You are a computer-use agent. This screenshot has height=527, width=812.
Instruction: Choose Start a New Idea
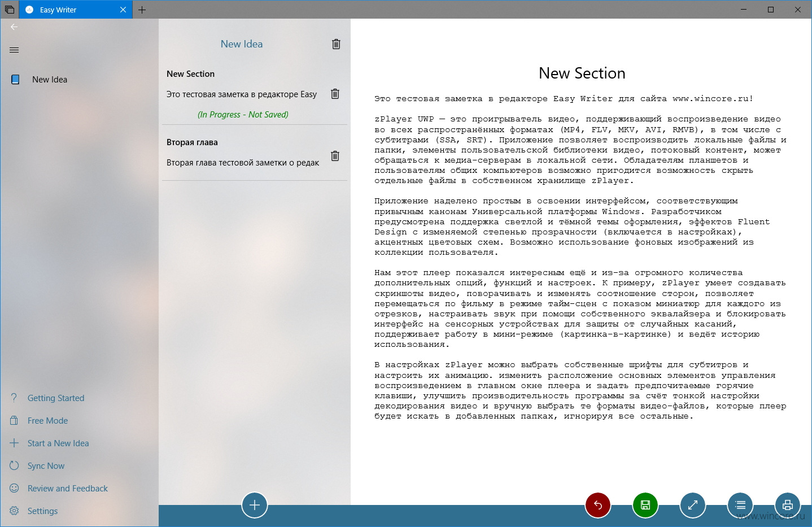click(x=58, y=443)
